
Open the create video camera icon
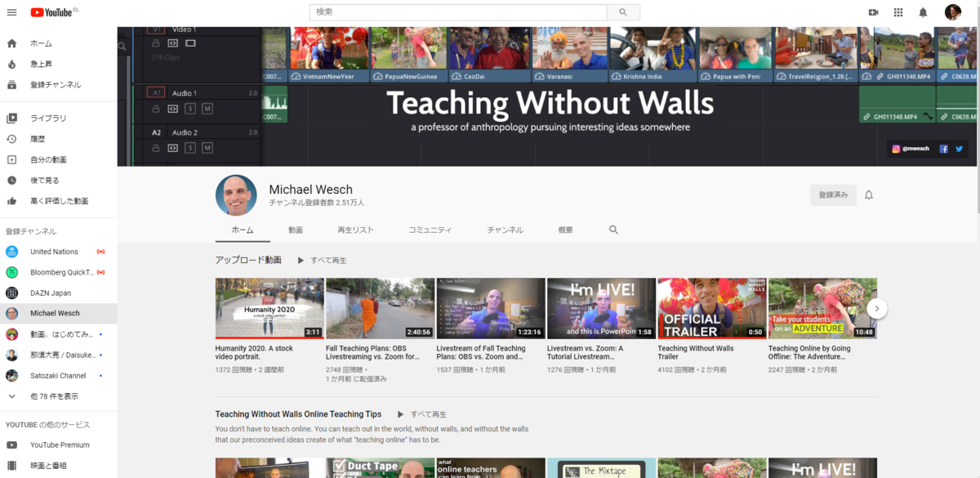pos(873,12)
